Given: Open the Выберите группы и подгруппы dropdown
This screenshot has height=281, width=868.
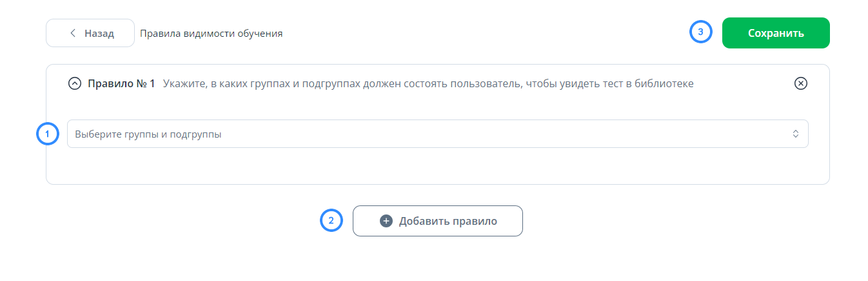Looking at the screenshot, I should tap(437, 134).
